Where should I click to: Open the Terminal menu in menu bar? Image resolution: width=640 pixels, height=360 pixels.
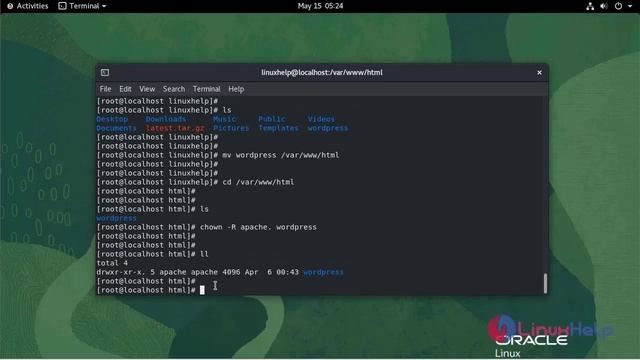coord(207,89)
